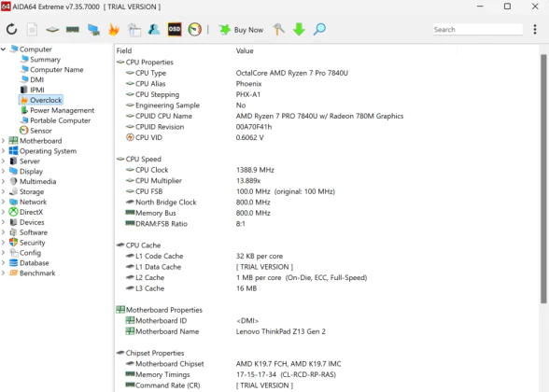Open the network monitors toolbar icon

point(93,30)
